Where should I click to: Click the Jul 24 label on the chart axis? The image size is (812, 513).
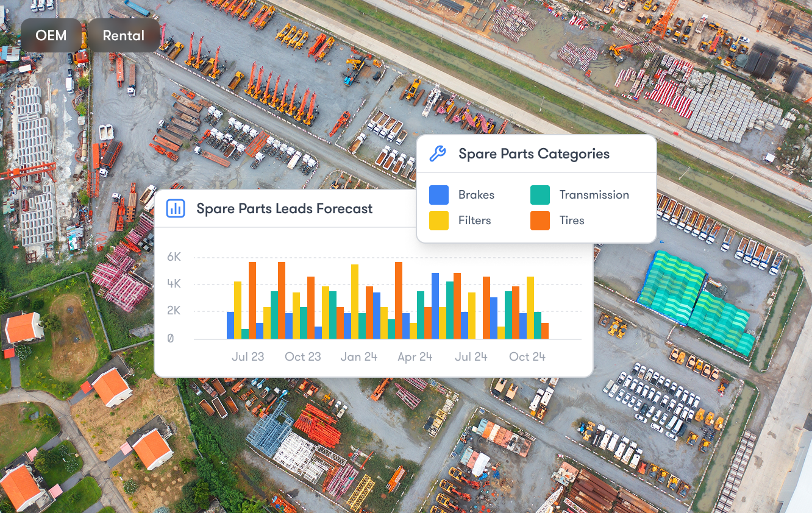(x=471, y=356)
